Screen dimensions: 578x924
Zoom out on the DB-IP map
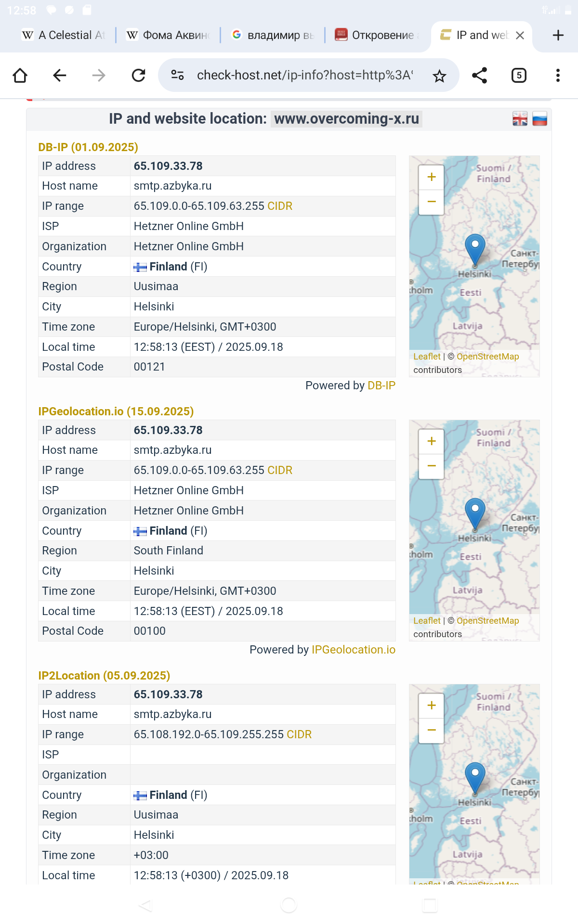(x=432, y=202)
